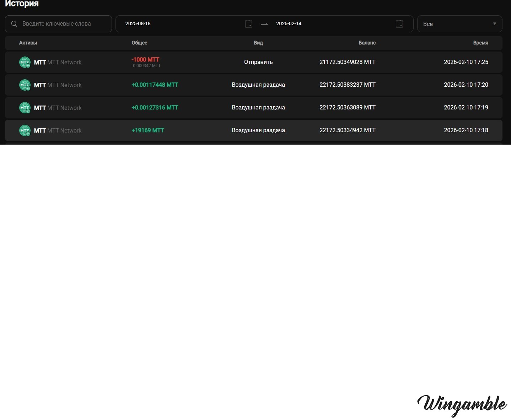Edit the start date 2025-08-18
Image resolution: width=511 pixels, height=420 pixels.
pos(138,24)
